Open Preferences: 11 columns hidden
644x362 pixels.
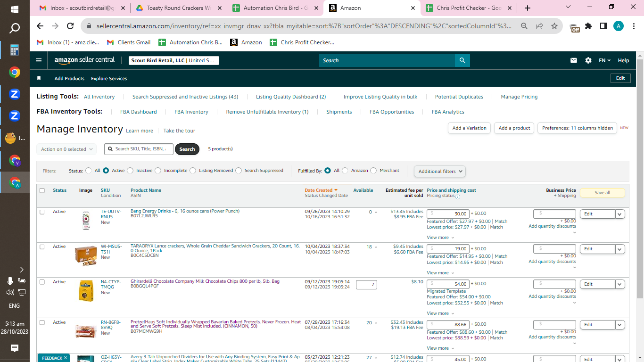[x=578, y=128]
